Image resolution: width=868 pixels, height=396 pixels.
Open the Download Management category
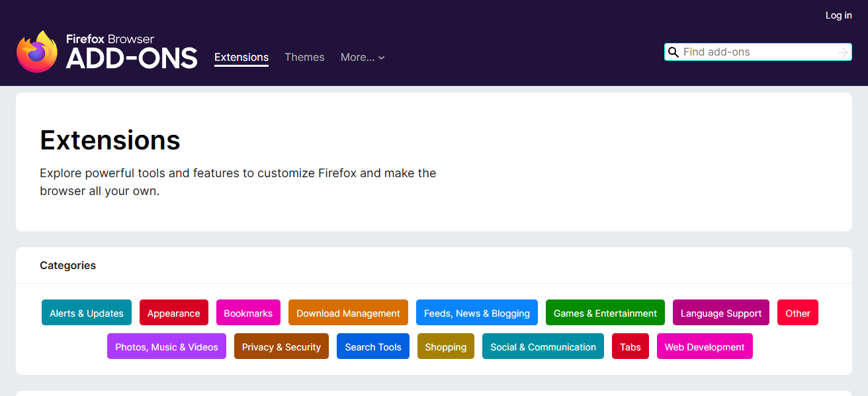pos(348,313)
